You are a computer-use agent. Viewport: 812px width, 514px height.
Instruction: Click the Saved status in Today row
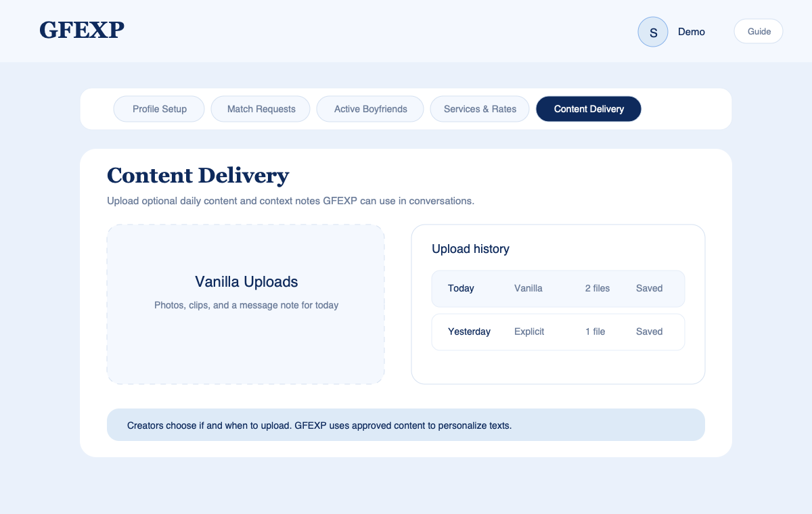(x=650, y=289)
